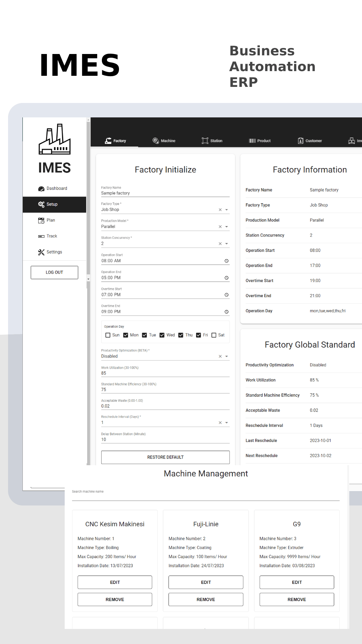Toggle the Mon operation day checkbox
The height and width of the screenshot is (644, 362).
pos(126,335)
